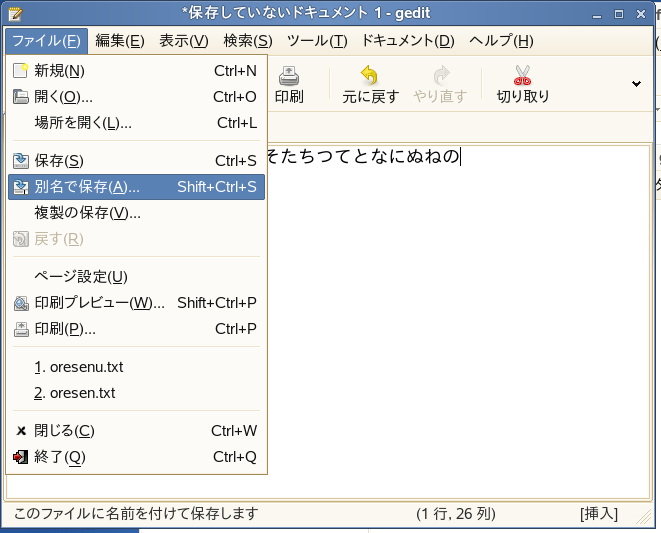Click the 元に戻す undo toolbar button
The image size is (661, 533).
click(370, 85)
